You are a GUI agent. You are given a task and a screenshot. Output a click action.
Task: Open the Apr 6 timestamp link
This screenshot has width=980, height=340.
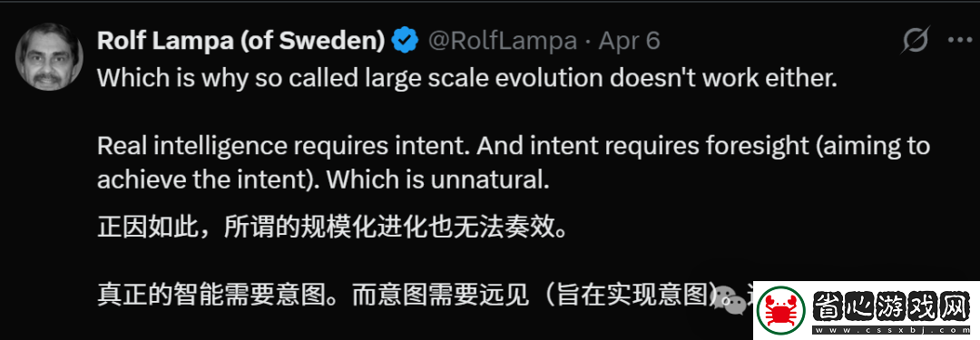629,41
